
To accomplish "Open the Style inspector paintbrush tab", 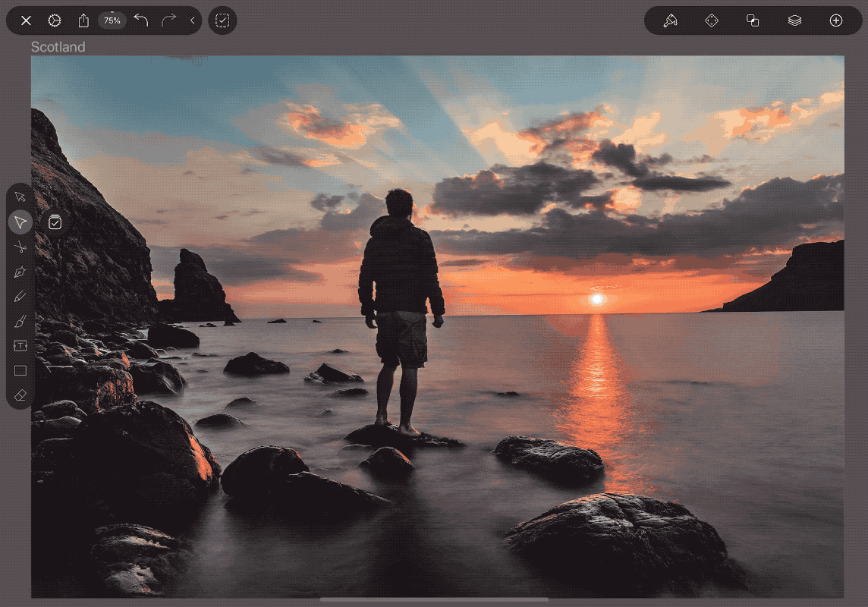I will [x=671, y=20].
